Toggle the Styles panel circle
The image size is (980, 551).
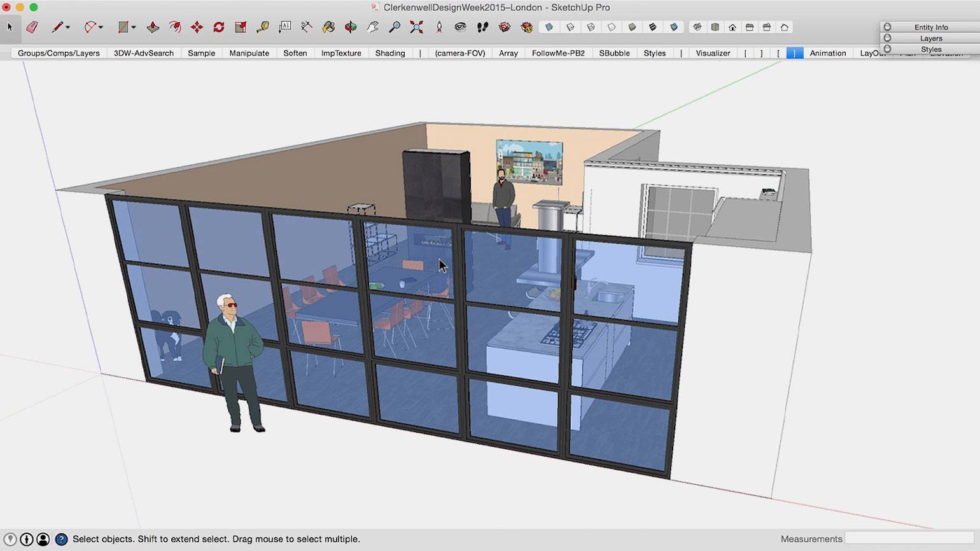[887, 49]
